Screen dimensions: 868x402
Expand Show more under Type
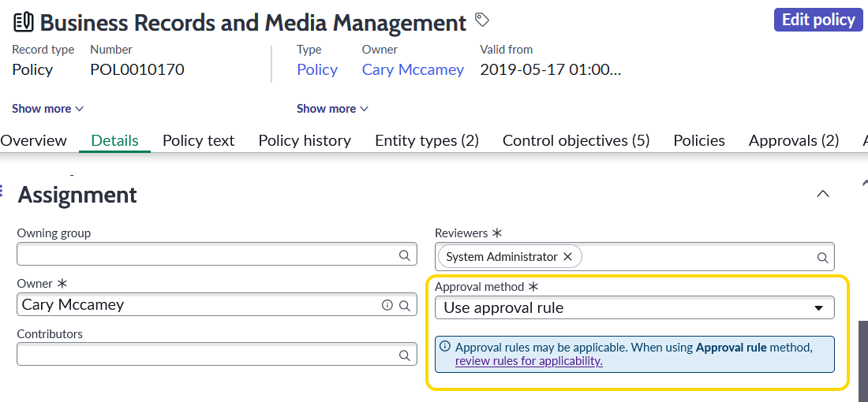click(333, 109)
